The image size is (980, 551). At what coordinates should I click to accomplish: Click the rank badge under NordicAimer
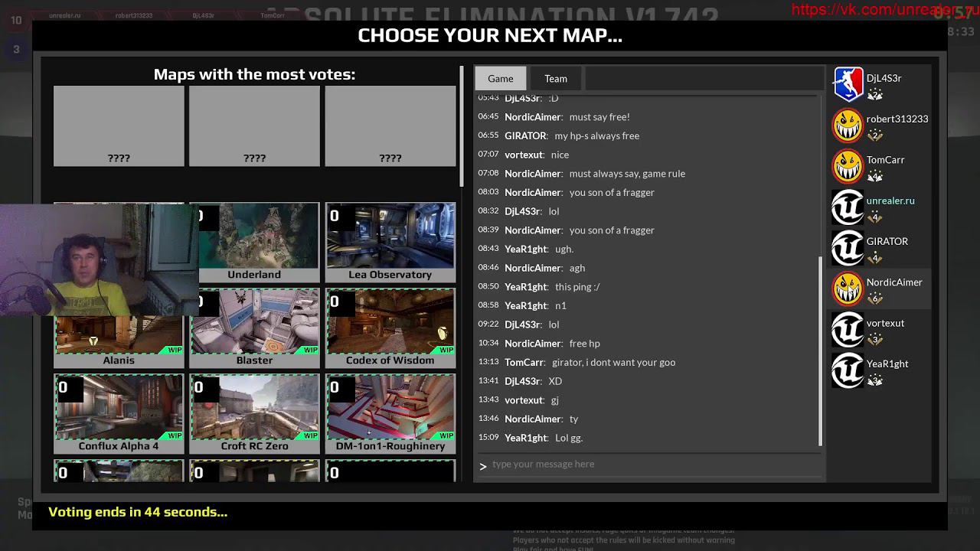875,298
